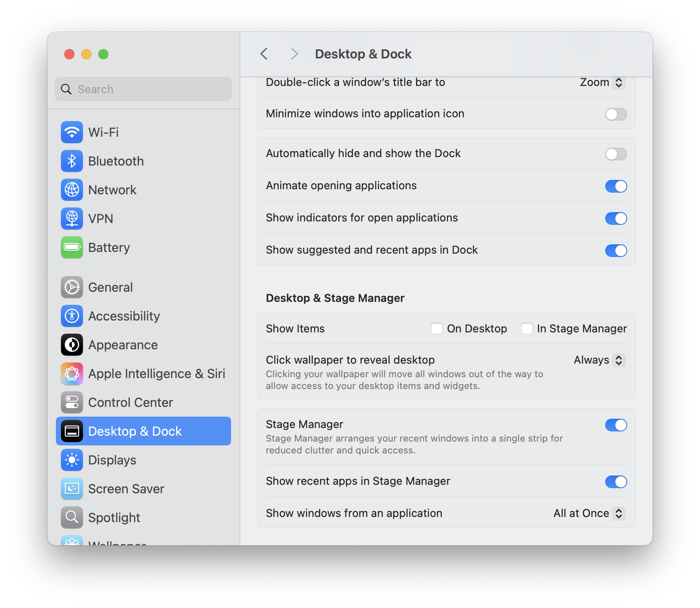Open the Wi-Fi settings icon
The height and width of the screenshot is (608, 700).
click(72, 132)
